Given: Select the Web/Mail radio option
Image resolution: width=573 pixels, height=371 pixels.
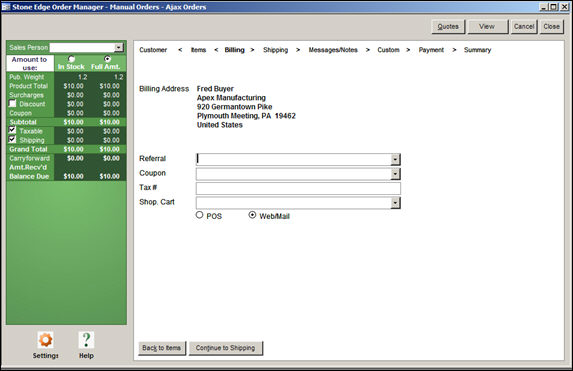Looking at the screenshot, I should (252, 215).
